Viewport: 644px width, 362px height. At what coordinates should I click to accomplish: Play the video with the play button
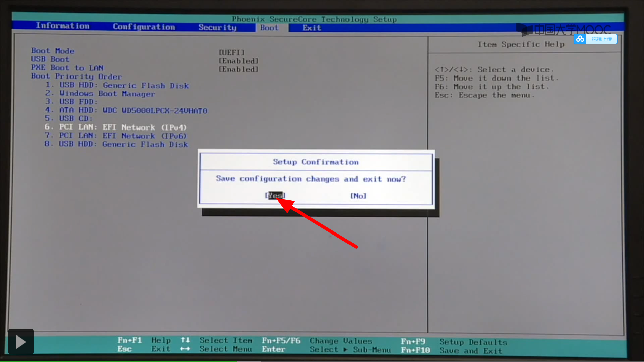coord(21,342)
